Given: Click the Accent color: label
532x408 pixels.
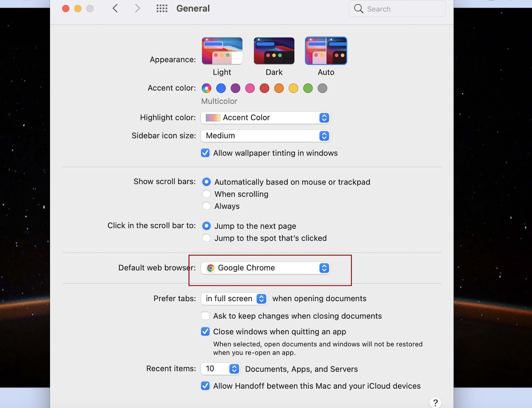Looking at the screenshot, I should [172, 88].
